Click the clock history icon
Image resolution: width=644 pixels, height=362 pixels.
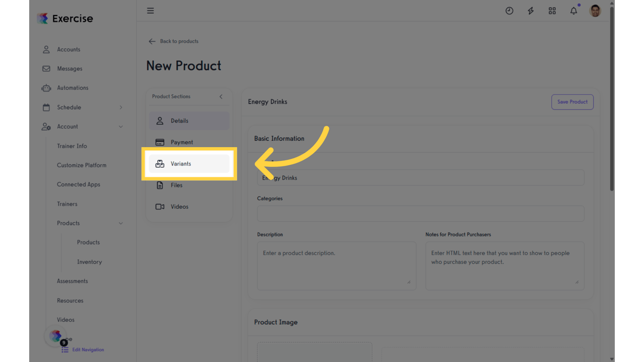[x=509, y=11]
